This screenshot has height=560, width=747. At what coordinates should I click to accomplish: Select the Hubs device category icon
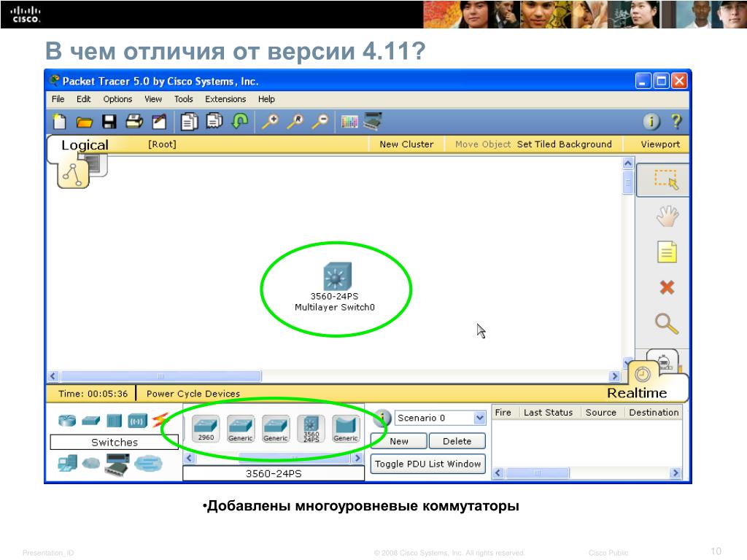tap(114, 421)
